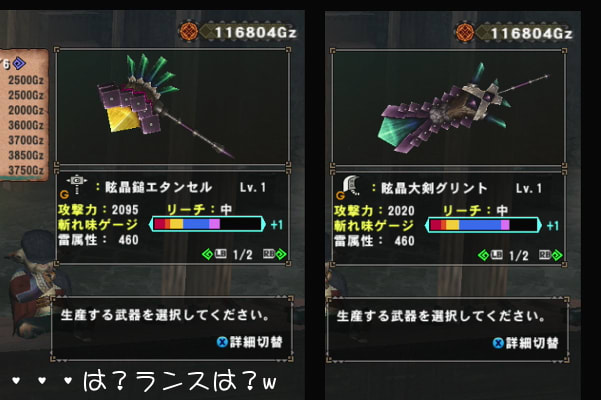Click the hammer's sharpness gauge bar
This screenshot has width=601, height=400.
coord(207,224)
